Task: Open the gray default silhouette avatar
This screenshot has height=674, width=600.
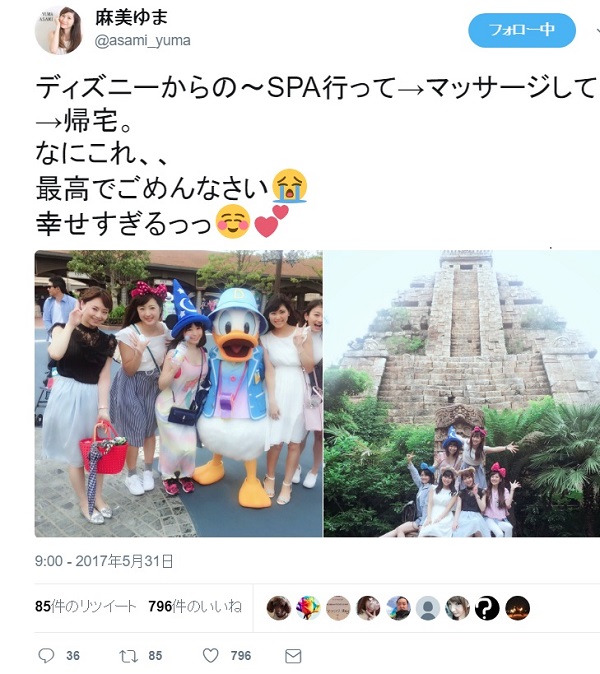Action: (428, 608)
